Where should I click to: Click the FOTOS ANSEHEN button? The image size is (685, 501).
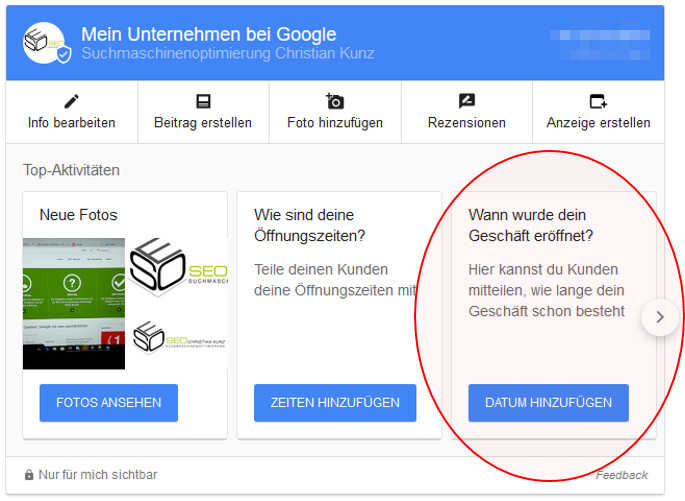109,403
